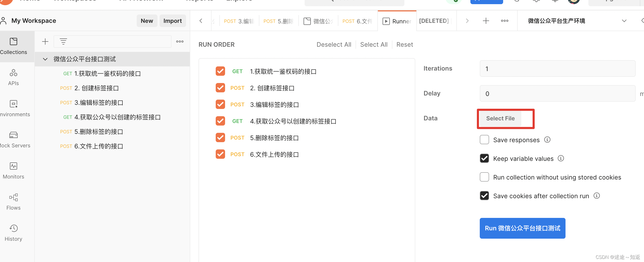Open the History sidebar panel
Image resolution: width=644 pixels, height=262 pixels.
pos(14,233)
